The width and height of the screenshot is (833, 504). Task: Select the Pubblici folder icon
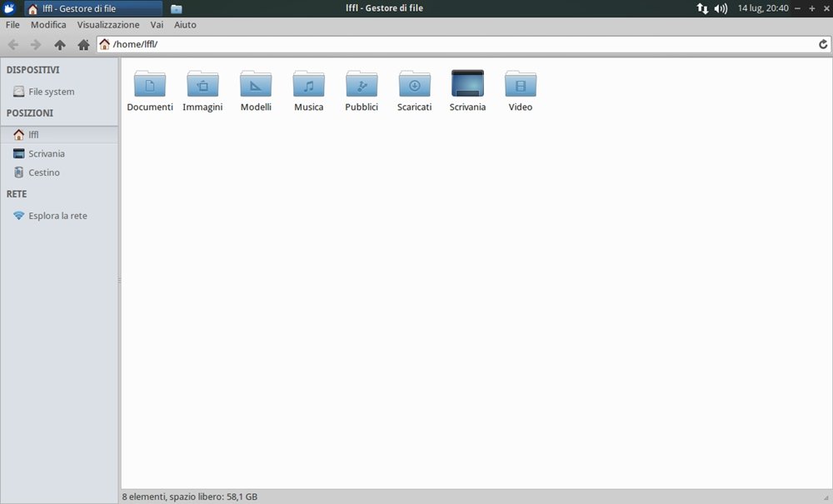tap(362, 84)
